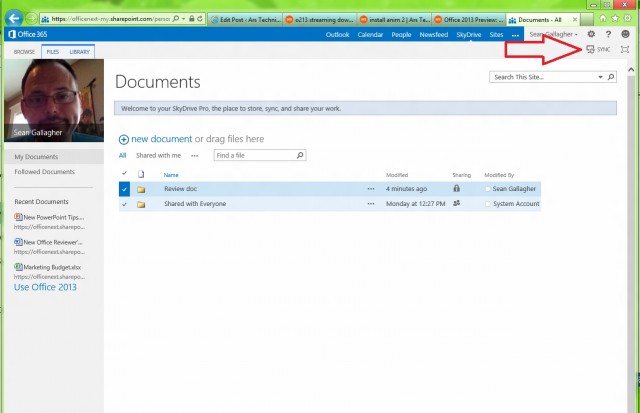Screen dimensions: 640x413
Task: Open the ellipsis menu for Review doc
Action: [x=371, y=189]
